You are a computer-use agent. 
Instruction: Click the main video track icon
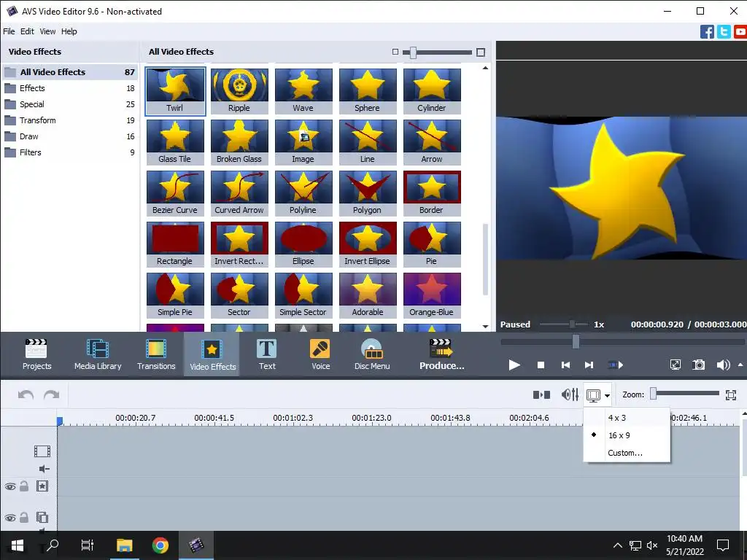click(42, 451)
